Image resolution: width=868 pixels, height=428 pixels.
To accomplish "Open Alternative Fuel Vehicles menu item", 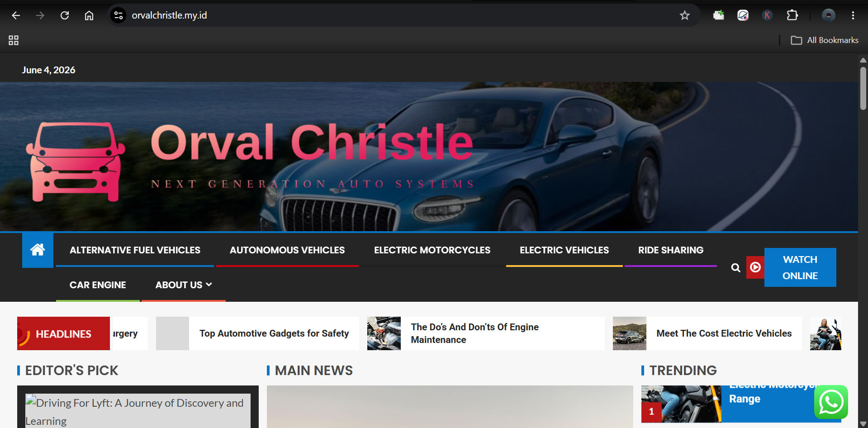I will click(x=135, y=250).
